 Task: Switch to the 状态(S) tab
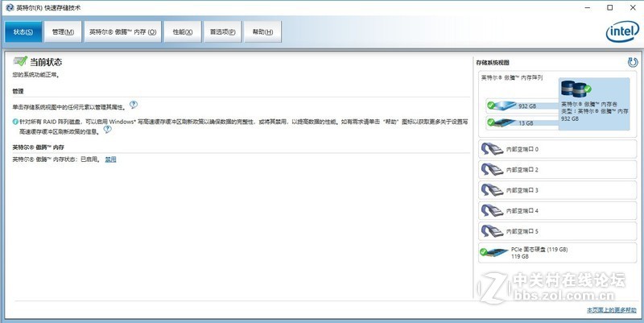(x=23, y=31)
